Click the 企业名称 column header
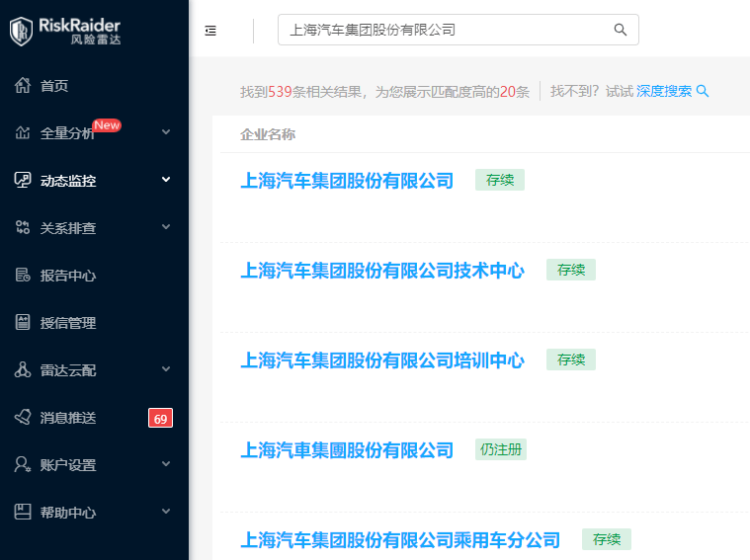The image size is (750, 560). point(268,134)
